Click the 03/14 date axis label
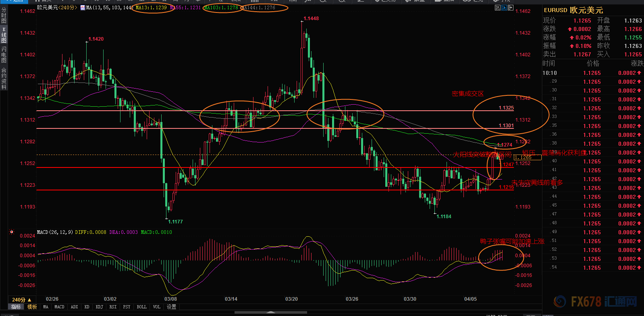 (x=231, y=299)
